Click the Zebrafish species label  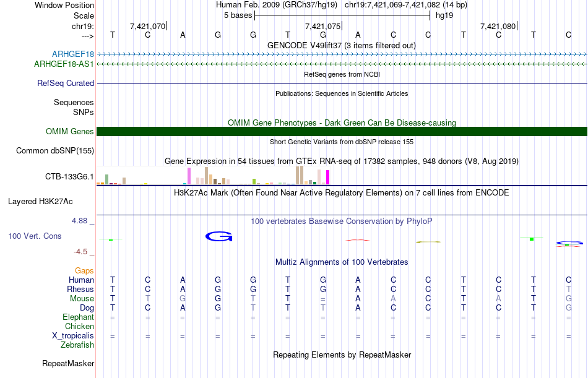click(x=77, y=345)
